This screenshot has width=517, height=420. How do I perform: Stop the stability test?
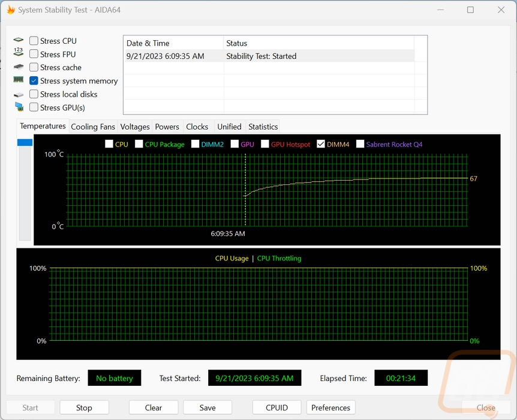(84, 407)
